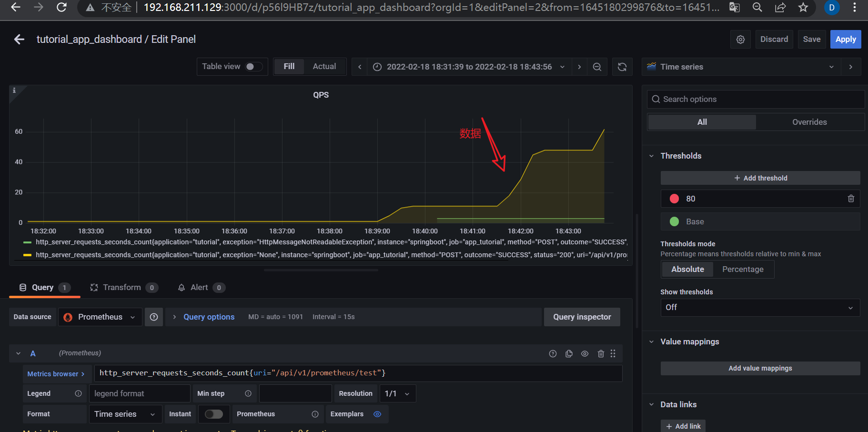Toggle visibility of query A
This screenshot has width=868, height=432.
[585, 353]
